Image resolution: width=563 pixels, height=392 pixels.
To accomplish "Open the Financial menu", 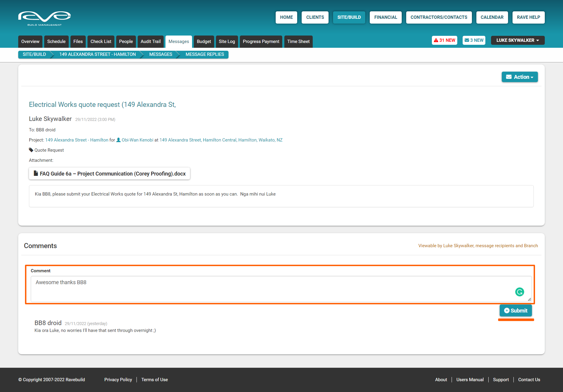I will pyautogui.click(x=386, y=17).
